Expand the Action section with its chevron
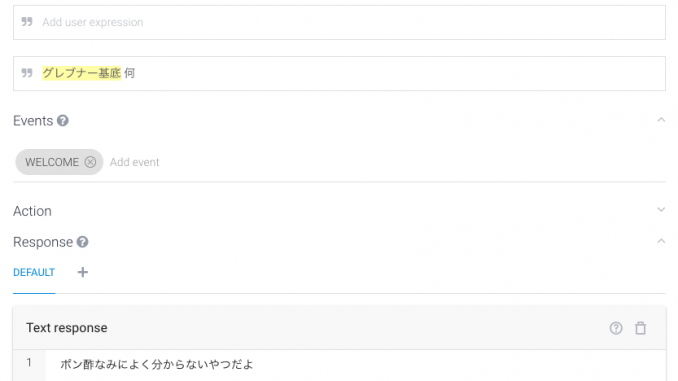Screen dimensions: 678x381 [x=661, y=210]
